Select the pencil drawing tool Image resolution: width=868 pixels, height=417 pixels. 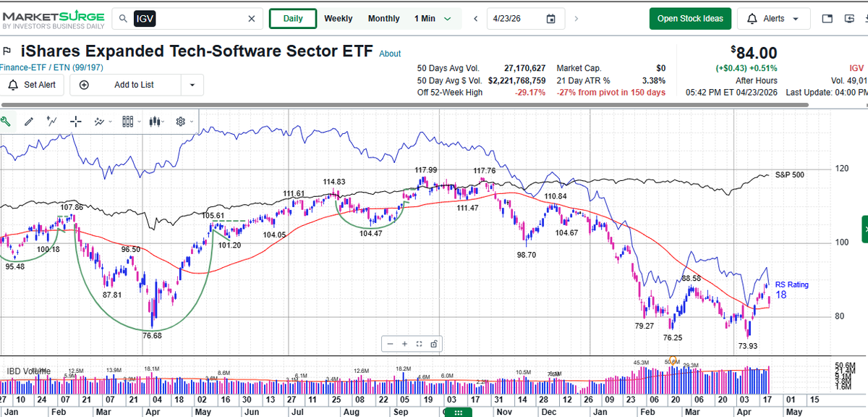coord(29,122)
